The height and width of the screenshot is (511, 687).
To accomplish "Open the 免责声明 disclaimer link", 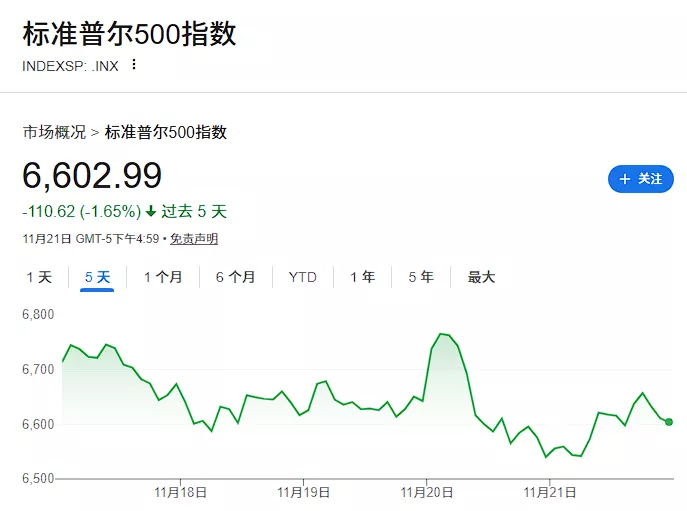I will pyautogui.click(x=193, y=239).
